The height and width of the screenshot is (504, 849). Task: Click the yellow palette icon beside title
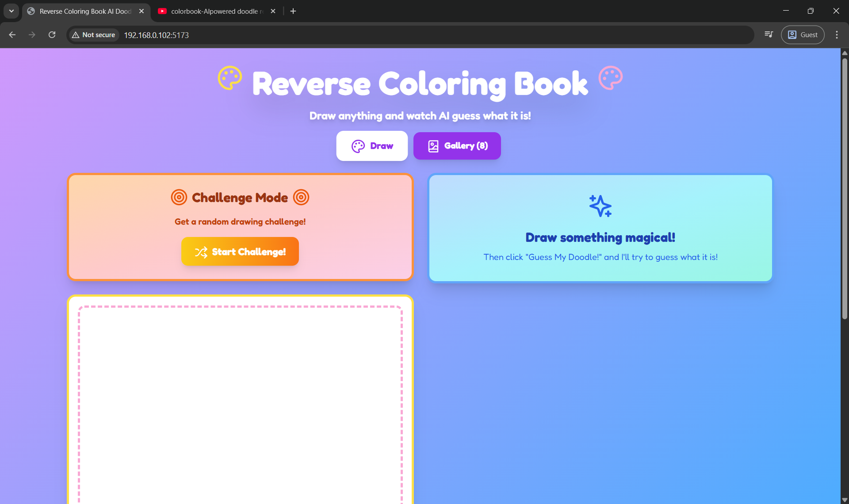(230, 78)
